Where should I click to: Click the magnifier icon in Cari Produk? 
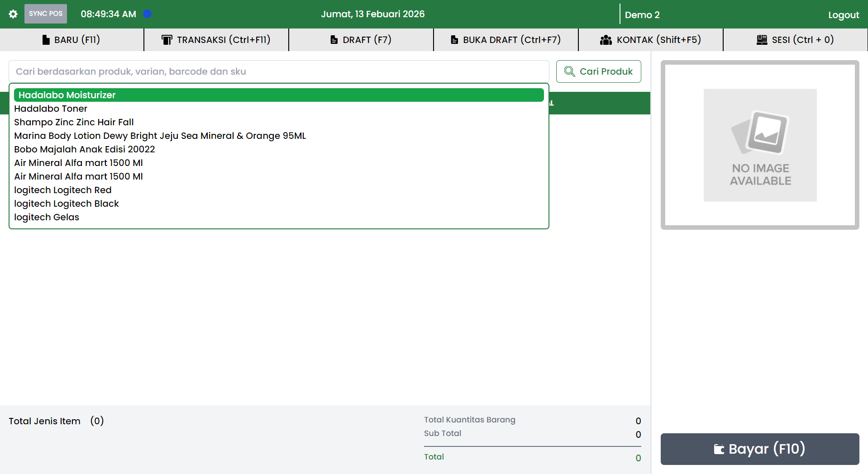[x=569, y=71]
